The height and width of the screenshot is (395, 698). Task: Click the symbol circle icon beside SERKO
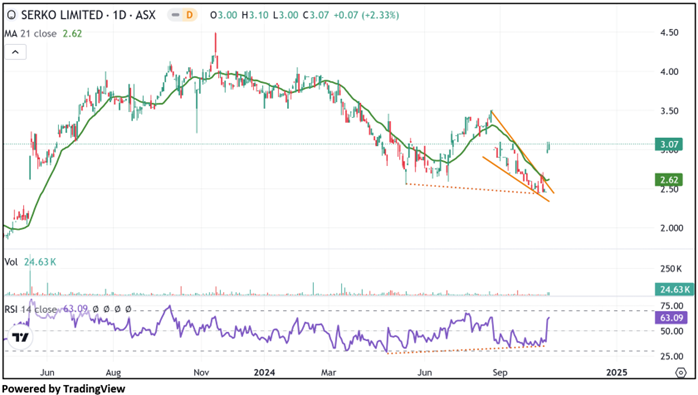[12, 15]
